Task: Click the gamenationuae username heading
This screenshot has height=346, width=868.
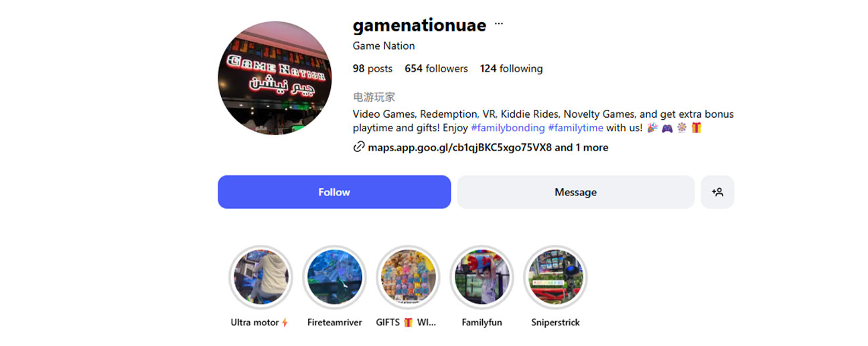Action: tap(419, 25)
